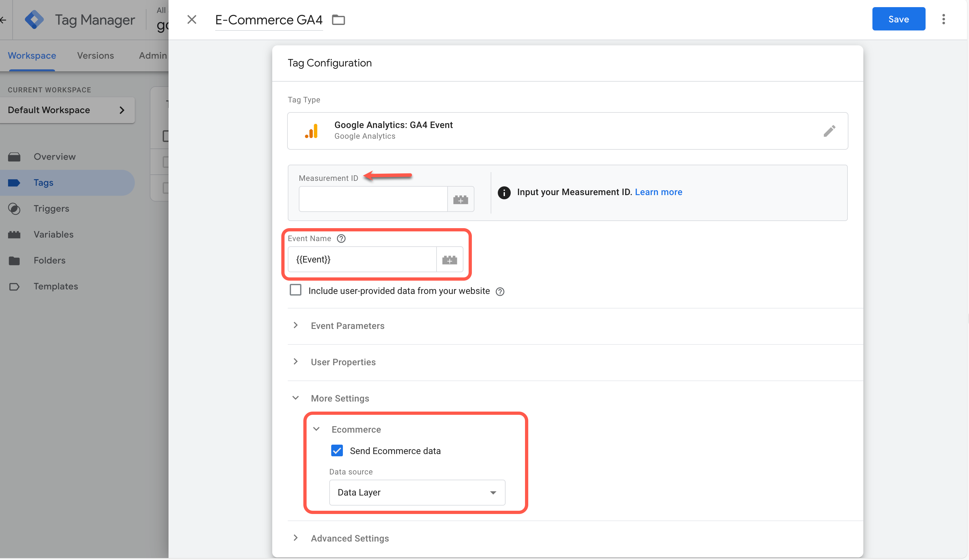Expand the Event Parameters section
969x560 pixels.
(295, 325)
